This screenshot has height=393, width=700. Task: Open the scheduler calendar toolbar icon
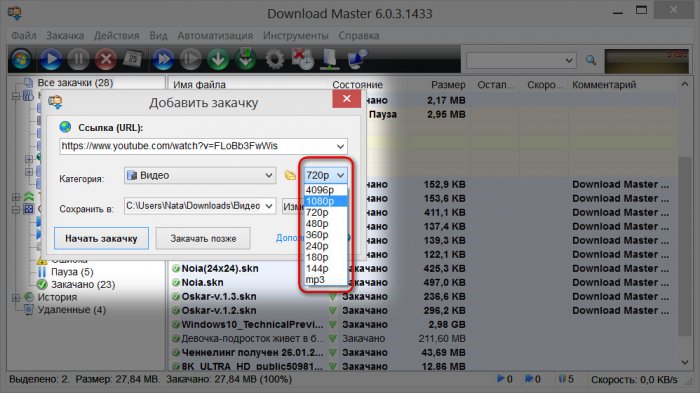pyautogui.click(x=133, y=59)
